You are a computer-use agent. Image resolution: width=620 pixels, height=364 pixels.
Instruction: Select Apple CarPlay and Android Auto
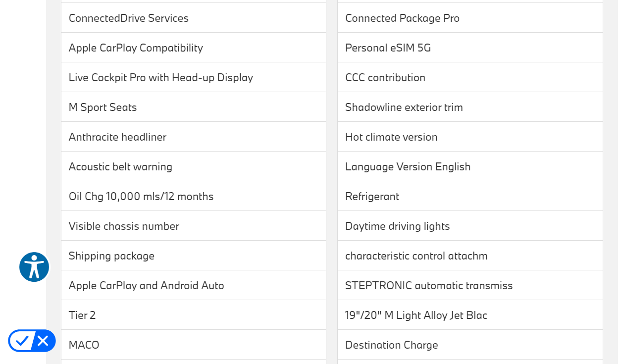coord(146,286)
